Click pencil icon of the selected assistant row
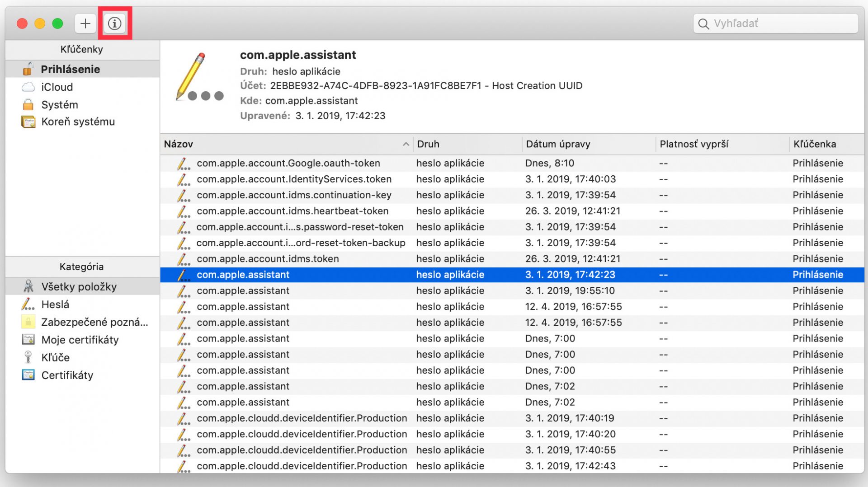The height and width of the screenshot is (487, 868). pos(183,275)
